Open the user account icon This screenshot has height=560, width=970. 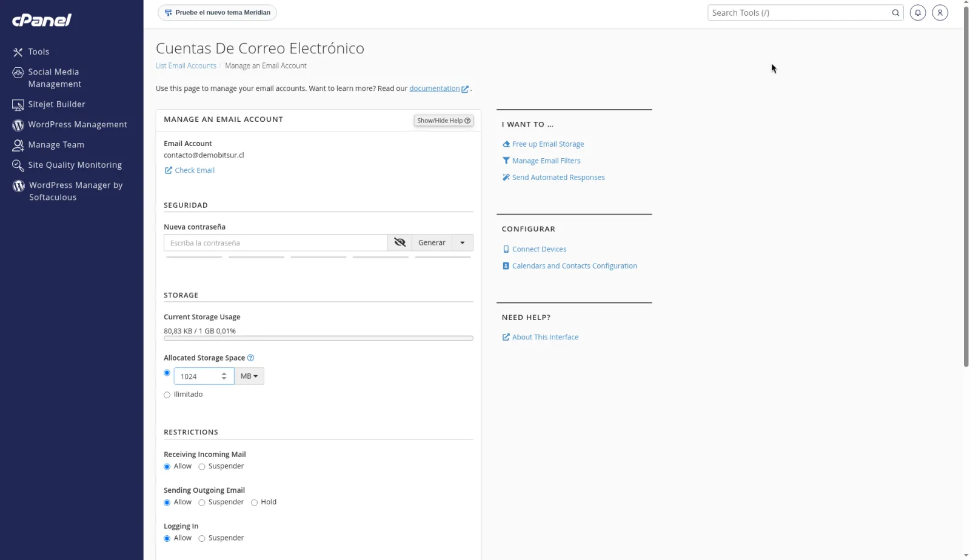(940, 13)
